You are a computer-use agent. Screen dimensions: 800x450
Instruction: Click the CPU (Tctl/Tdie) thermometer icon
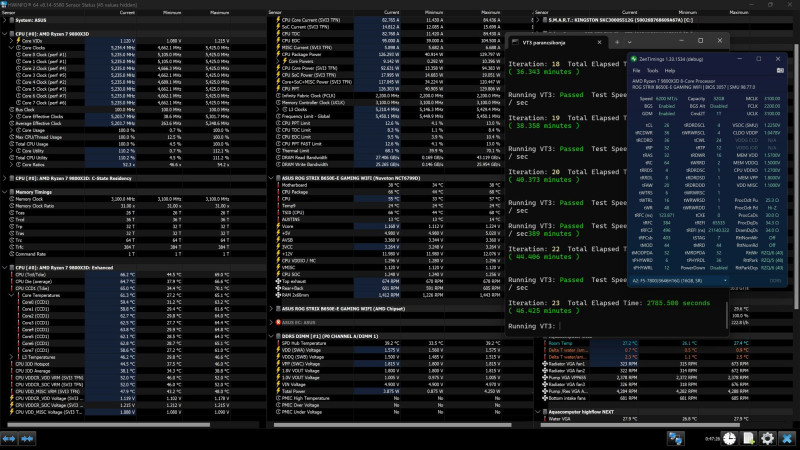click(x=12, y=274)
